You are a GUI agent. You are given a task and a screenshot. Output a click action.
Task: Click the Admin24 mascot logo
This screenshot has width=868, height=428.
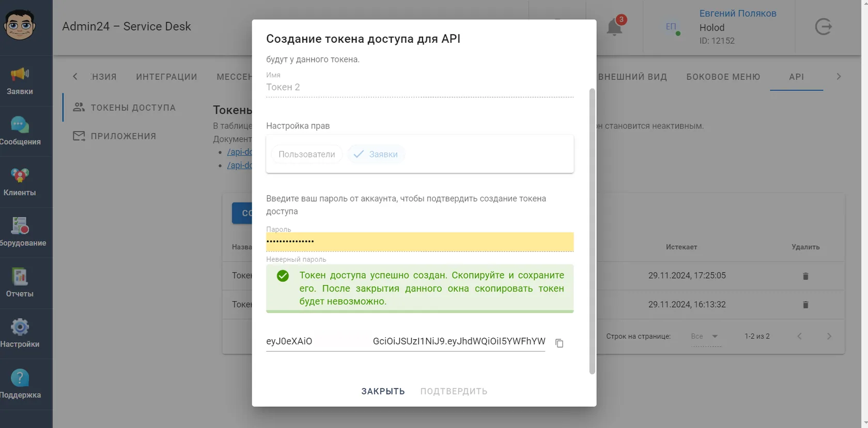pyautogui.click(x=20, y=25)
